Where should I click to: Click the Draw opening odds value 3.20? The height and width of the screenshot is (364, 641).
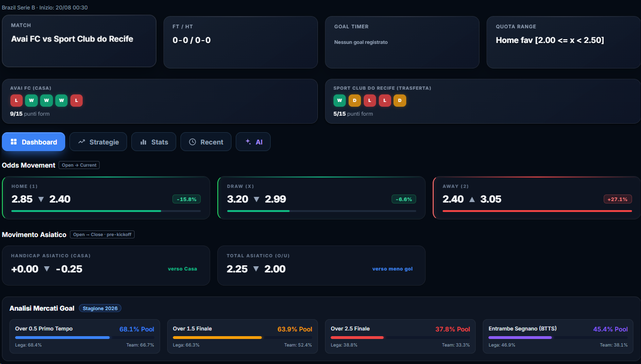tap(238, 199)
